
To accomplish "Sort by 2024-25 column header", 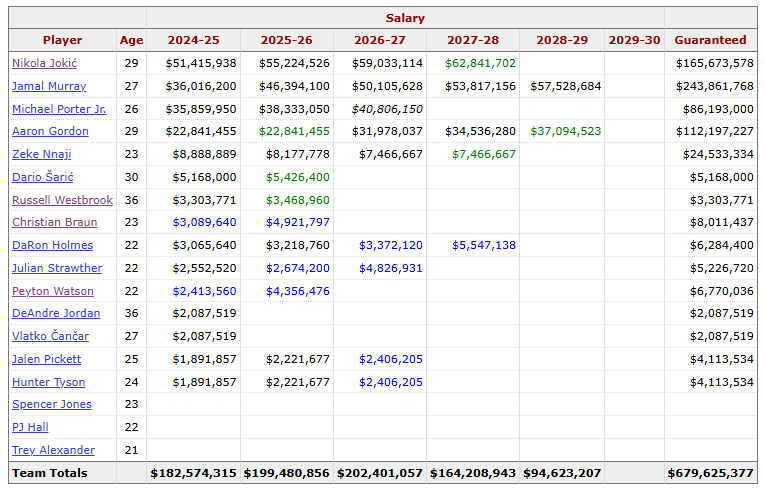I will (x=193, y=40).
